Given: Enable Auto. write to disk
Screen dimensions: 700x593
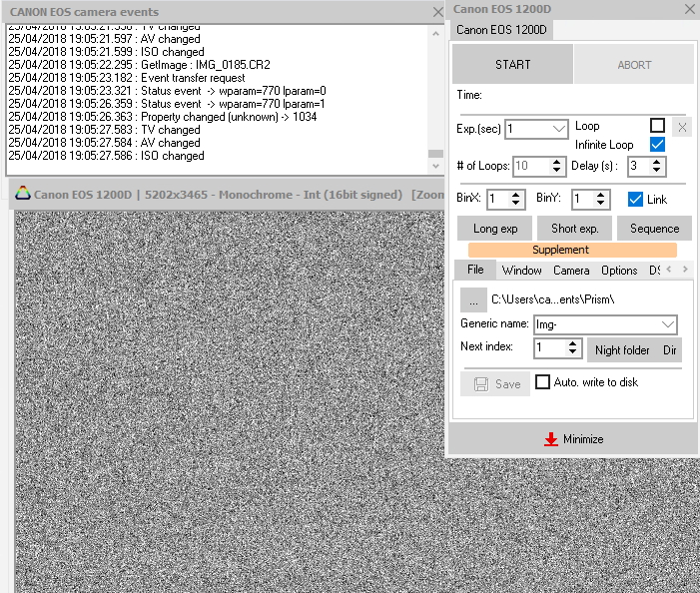Looking at the screenshot, I should coord(543,382).
